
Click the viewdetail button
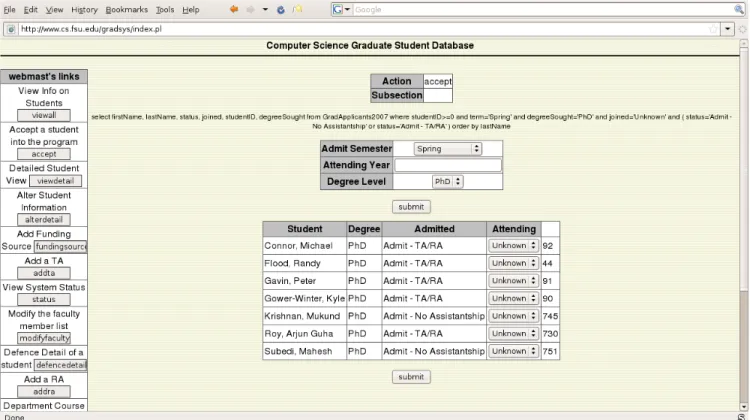(x=55, y=181)
